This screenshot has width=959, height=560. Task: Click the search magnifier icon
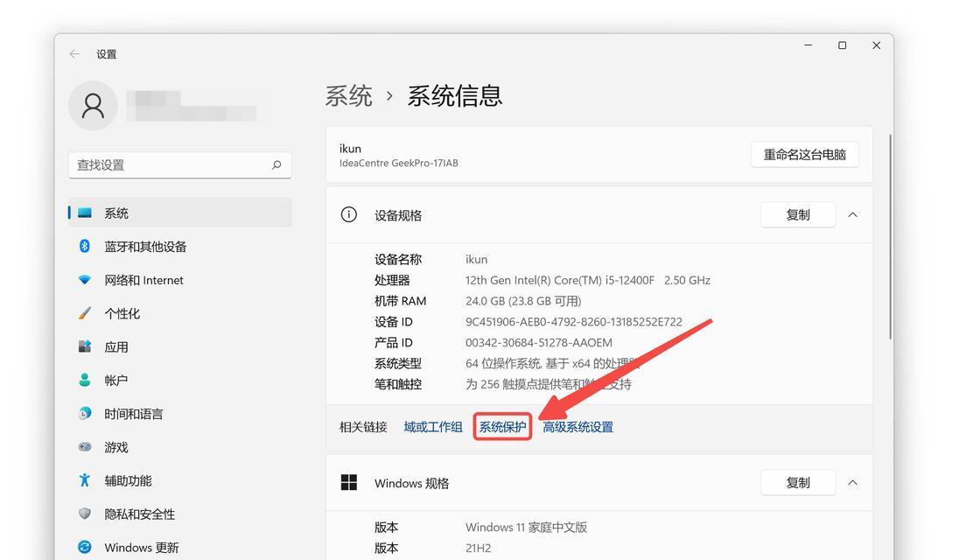[x=276, y=165]
